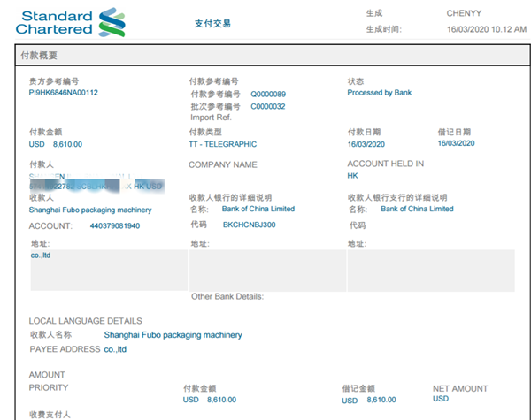Select payment amount USD 8,610.00 under 付款金额 at top
531x420 pixels.
(x=56, y=144)
